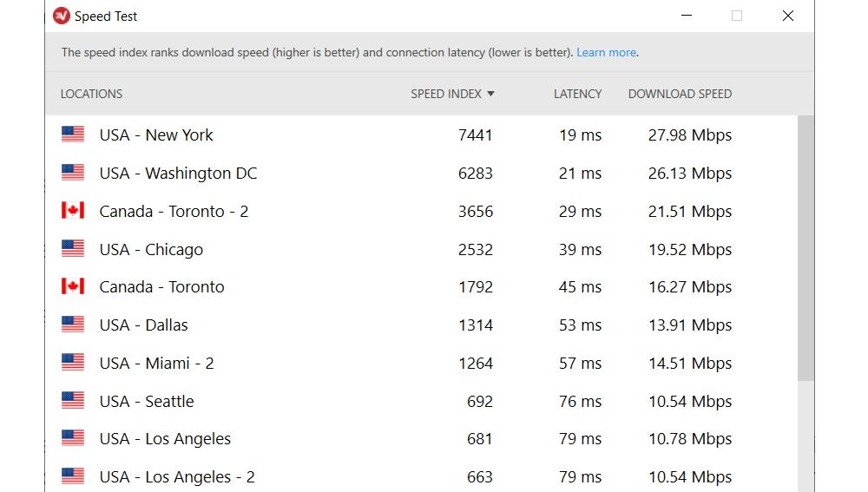Select USA - Los Angeles - 2 row
Image resolution: width=868 pixels, height=492 pixels.
point(177,476)
